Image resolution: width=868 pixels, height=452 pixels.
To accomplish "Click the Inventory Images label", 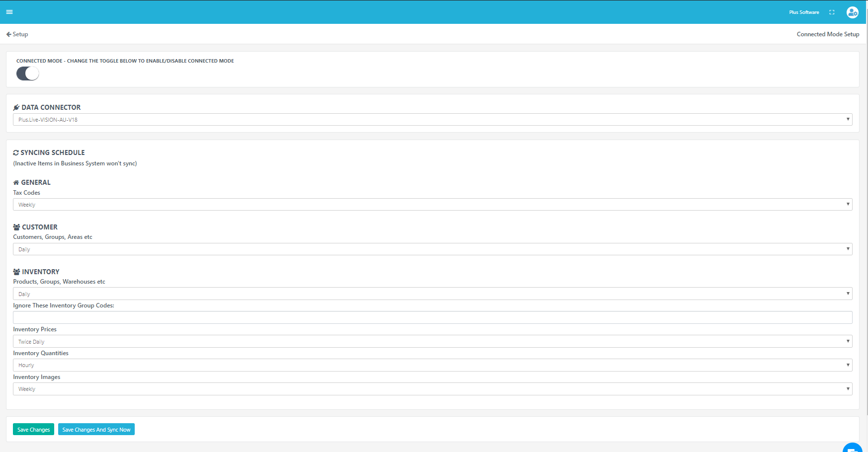I will click(37, 377).
